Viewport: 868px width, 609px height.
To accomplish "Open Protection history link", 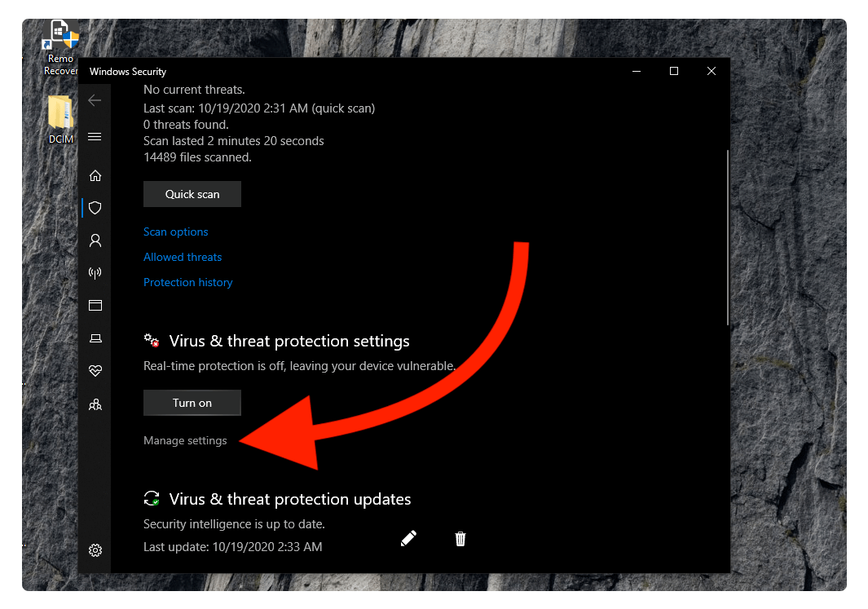I will tap(187, 282).
